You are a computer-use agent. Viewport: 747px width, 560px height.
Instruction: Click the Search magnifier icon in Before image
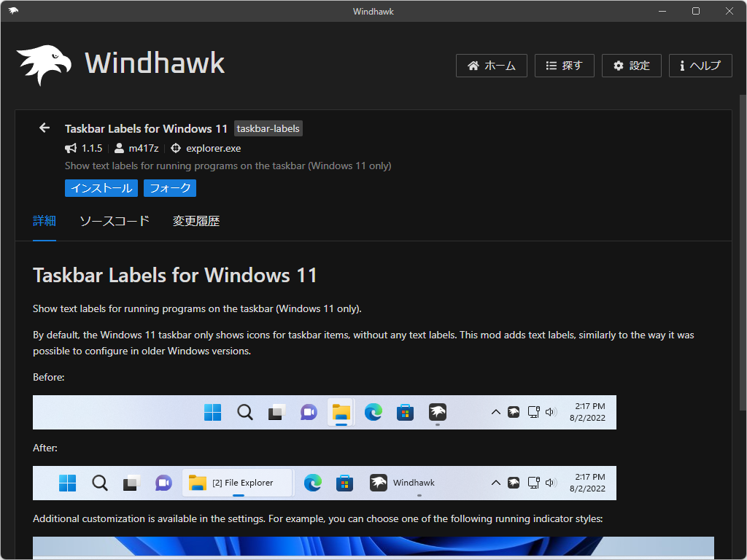[245, 413]
